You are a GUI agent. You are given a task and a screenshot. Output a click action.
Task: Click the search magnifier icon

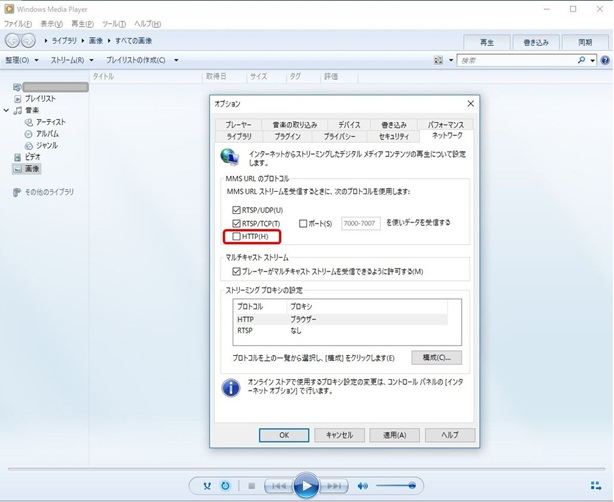[x=581, y=60]
